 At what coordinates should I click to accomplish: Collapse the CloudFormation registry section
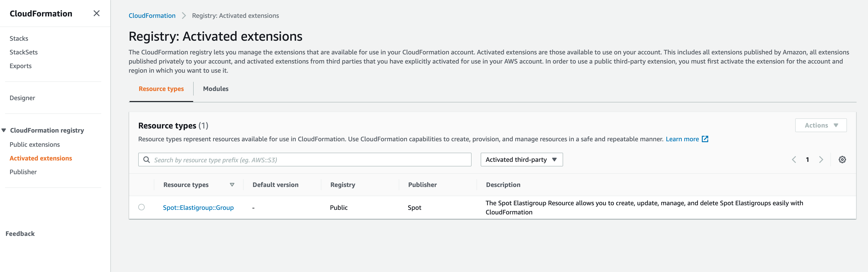coord(4,130)
